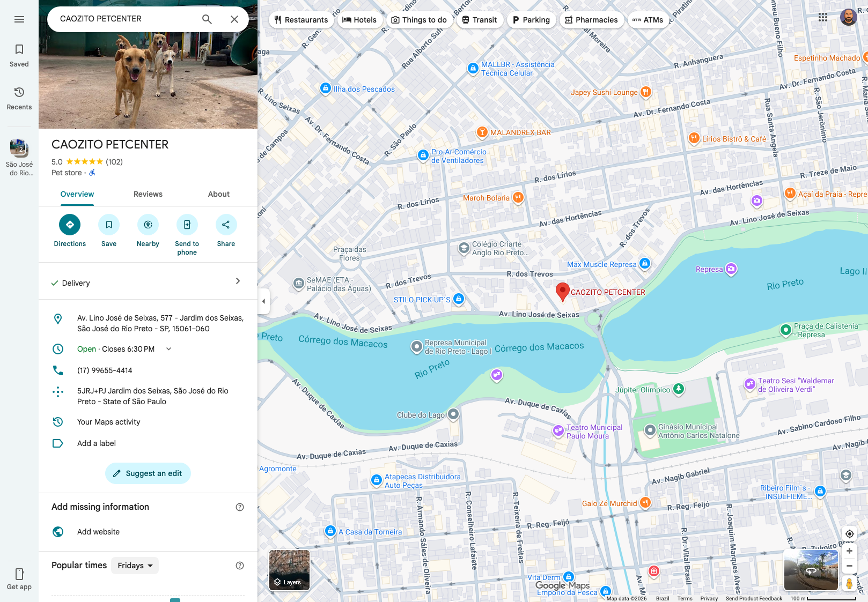Open the main hamburger menu

pos(19,19)
